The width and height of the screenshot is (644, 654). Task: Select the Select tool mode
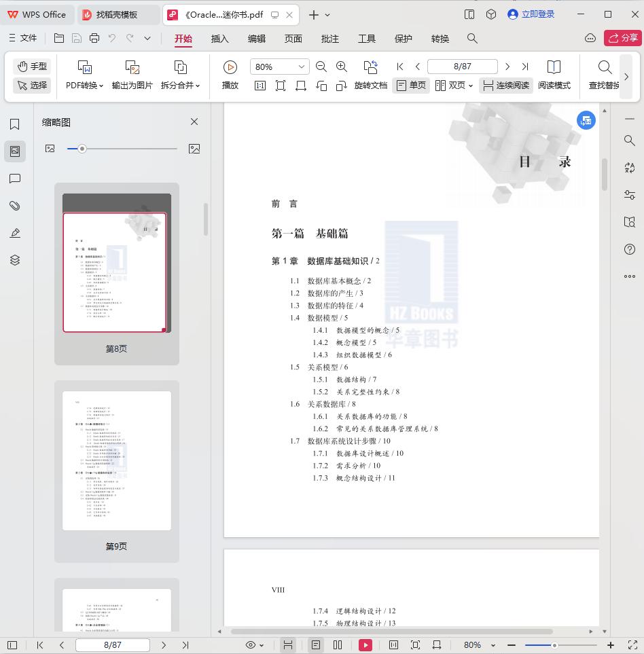click(x=32, y=86)
